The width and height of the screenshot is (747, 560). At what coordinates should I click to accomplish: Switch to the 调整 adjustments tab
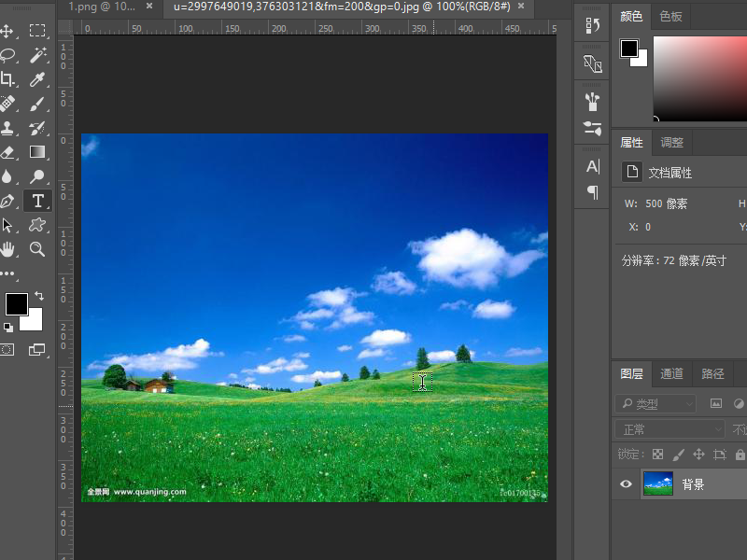[671, 142]
